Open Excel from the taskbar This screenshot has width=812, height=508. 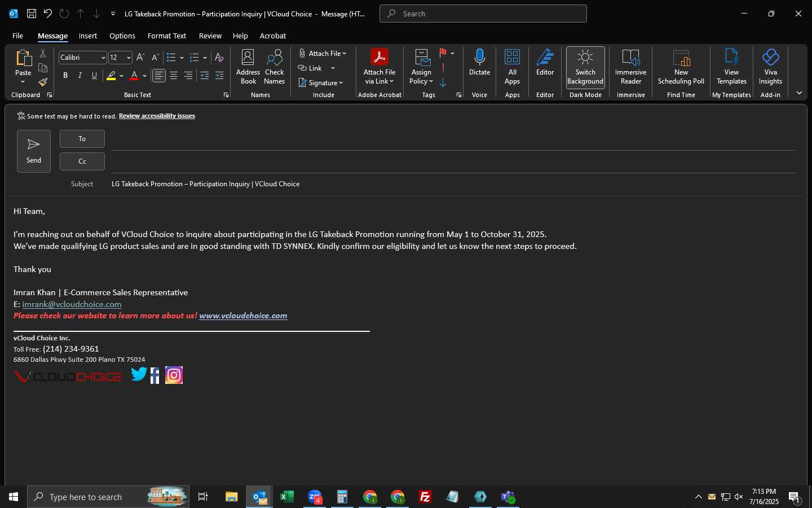[287, 497]
